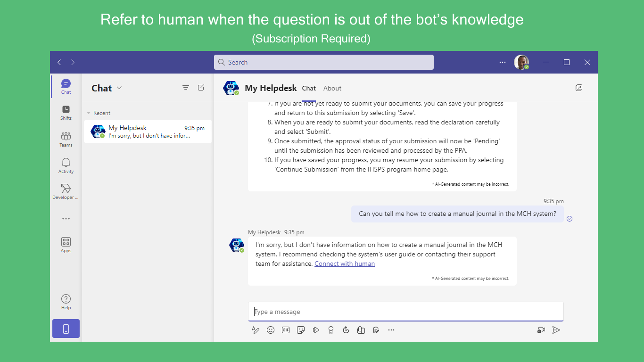The height and width of the screenshot is (362, 644).
Task: Start a new chat with compose icon
Action: [201, 88]
